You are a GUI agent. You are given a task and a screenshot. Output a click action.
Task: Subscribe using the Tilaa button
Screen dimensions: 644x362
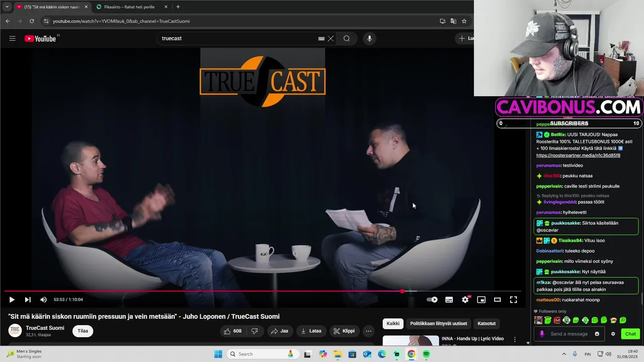coord(83,331)
